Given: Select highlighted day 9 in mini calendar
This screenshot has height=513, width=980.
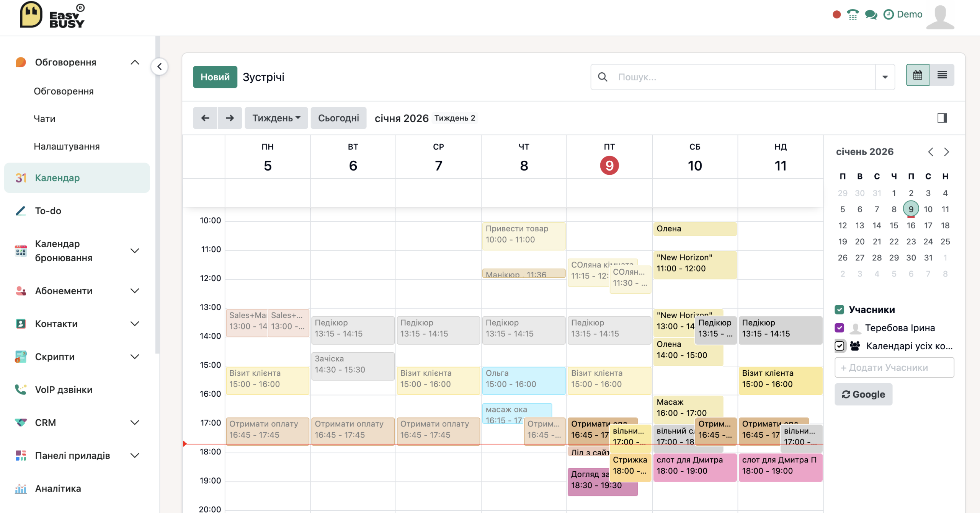Looking at the screenshot, I should tap(911, 209).
